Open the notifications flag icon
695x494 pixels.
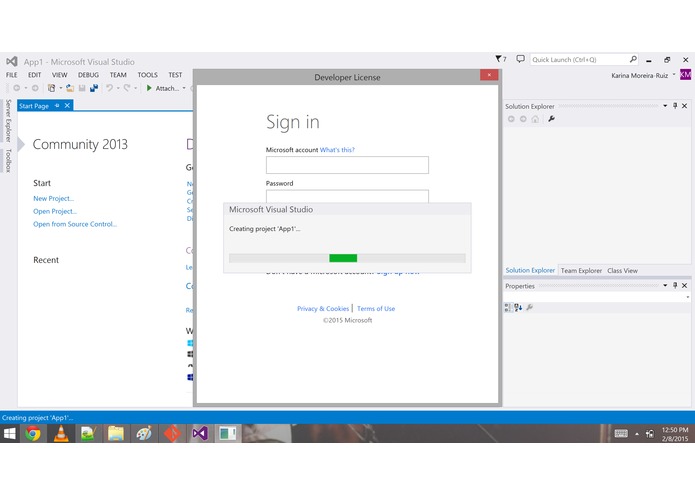pos(500,59)
